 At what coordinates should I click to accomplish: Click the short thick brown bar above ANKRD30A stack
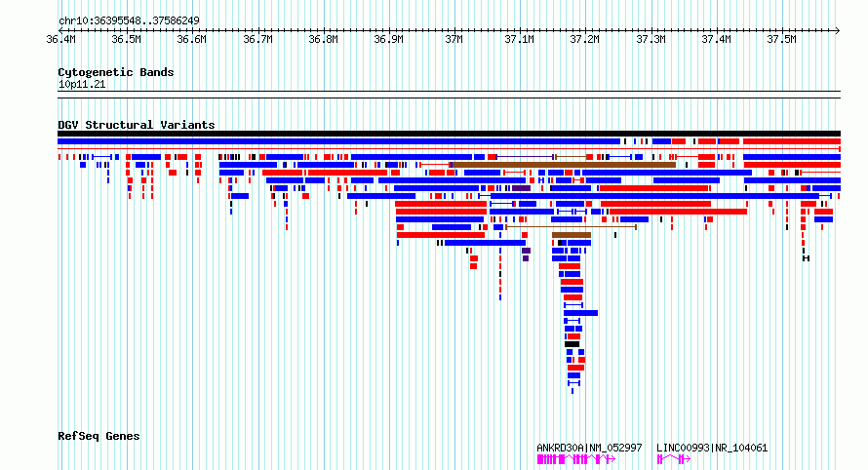pyautogui.click(x=572, y=235)
